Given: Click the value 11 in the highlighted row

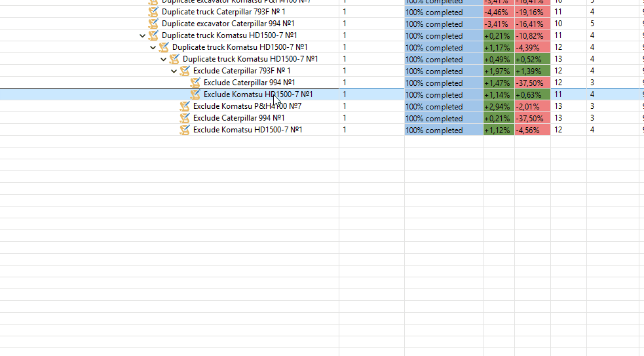Looking at the screenshot, I should tap(558, 94).
